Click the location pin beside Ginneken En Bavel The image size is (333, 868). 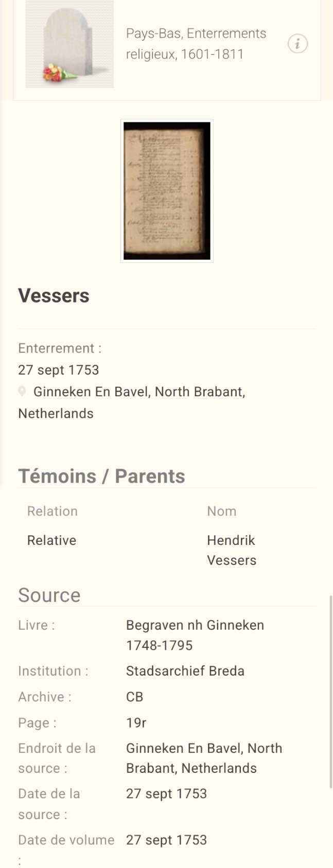tap(22, 392)
